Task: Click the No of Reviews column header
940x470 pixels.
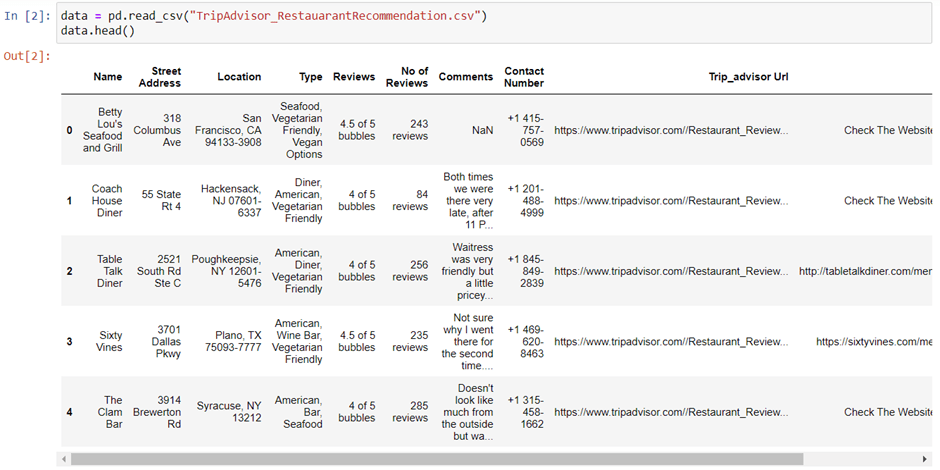Action: (407, 77)
